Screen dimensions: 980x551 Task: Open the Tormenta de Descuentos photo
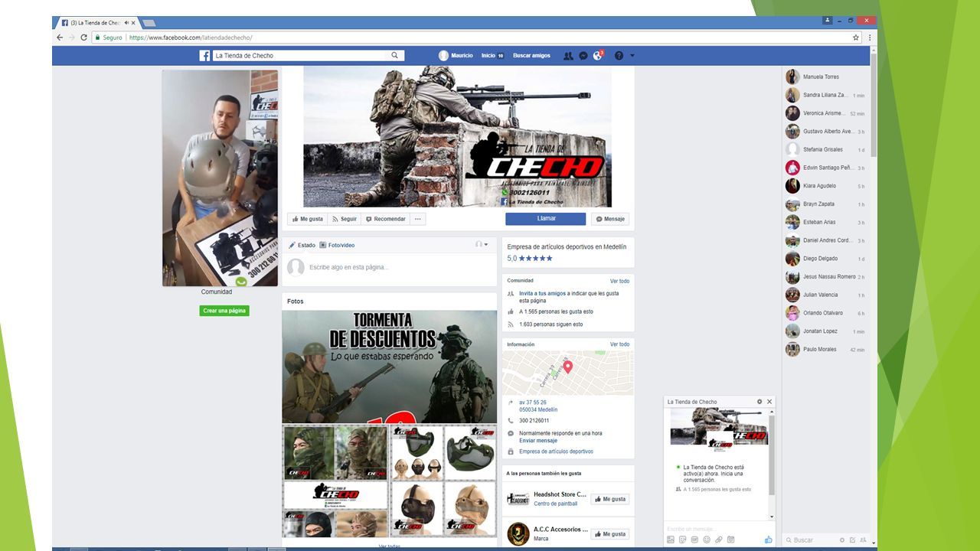[389, 367]
